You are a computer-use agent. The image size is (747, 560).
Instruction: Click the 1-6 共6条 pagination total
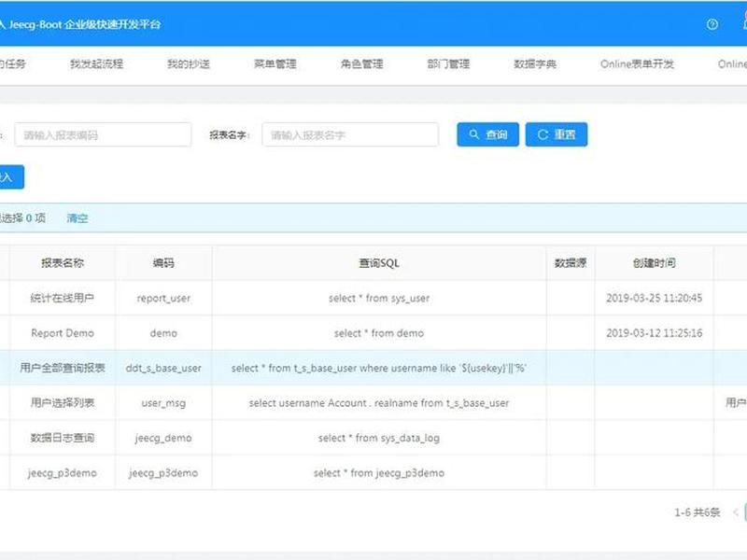point(697,512)
